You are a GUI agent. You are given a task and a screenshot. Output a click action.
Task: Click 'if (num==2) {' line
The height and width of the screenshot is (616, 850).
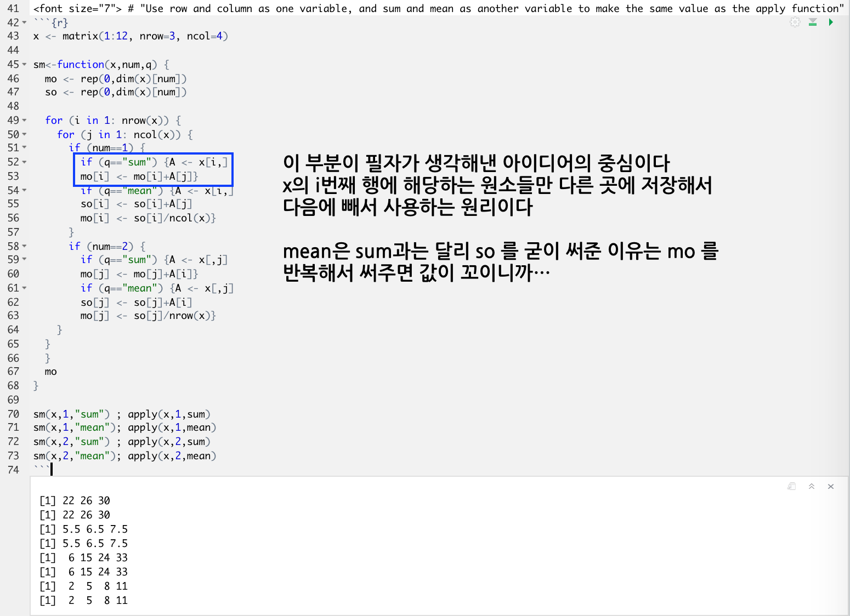pos(107,247)
